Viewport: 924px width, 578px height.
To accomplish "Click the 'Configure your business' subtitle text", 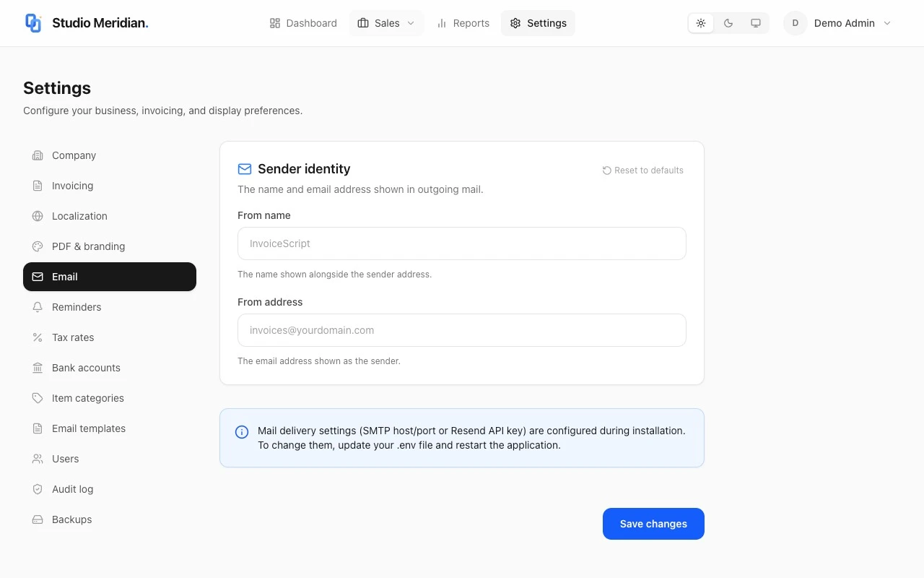I will click(x=163, y=111).
